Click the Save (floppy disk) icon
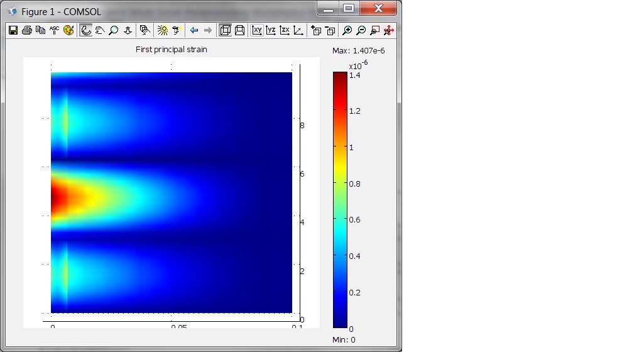The width and height of the screenshot is (644, 352). point(13,30)
